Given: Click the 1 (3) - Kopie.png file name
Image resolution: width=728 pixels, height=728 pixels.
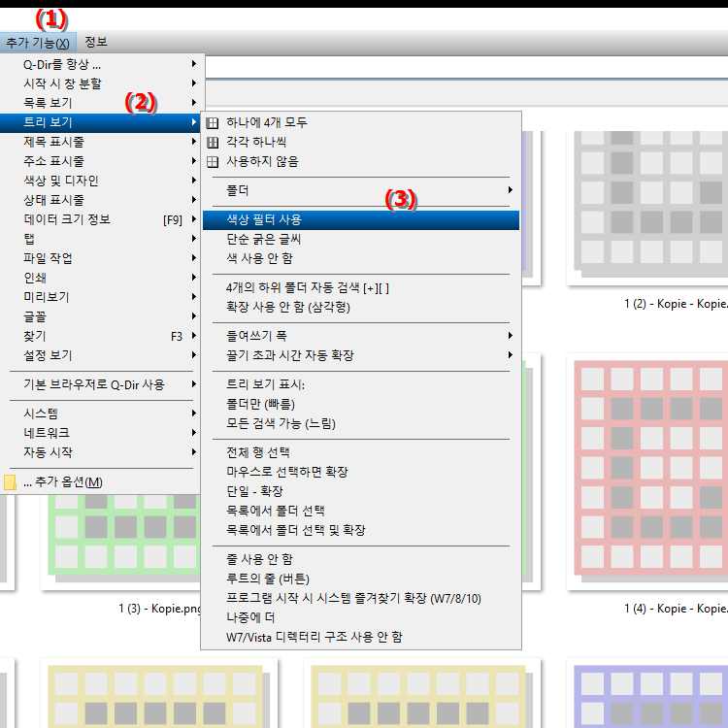Looking at the screenshot, I should (x=160, y=609).
